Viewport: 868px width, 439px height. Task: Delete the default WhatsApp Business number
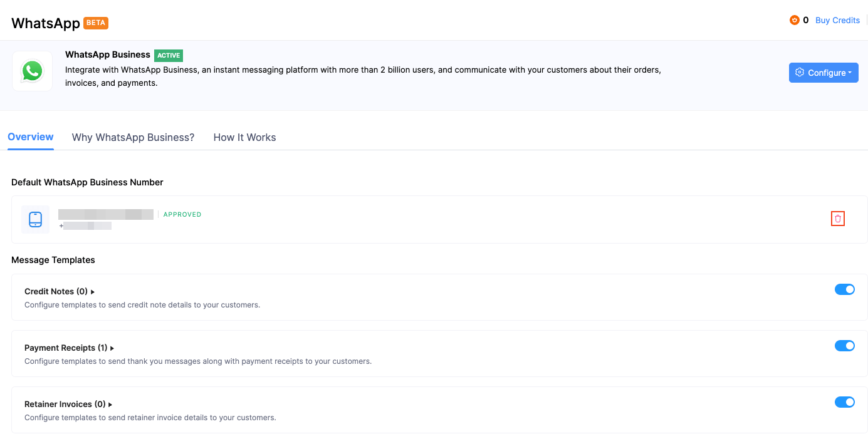click(838, 219)
